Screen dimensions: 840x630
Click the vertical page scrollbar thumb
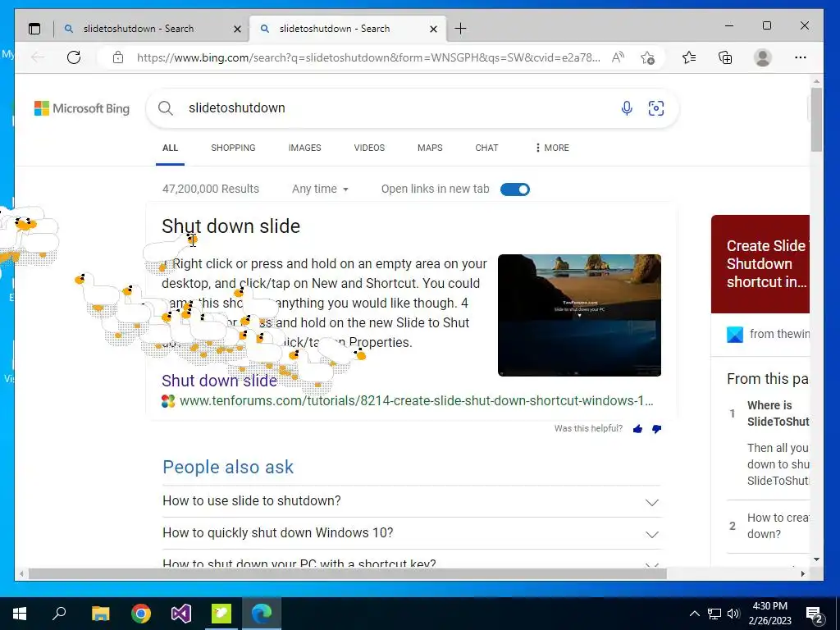pyautogui.click(x=816, y=119)
